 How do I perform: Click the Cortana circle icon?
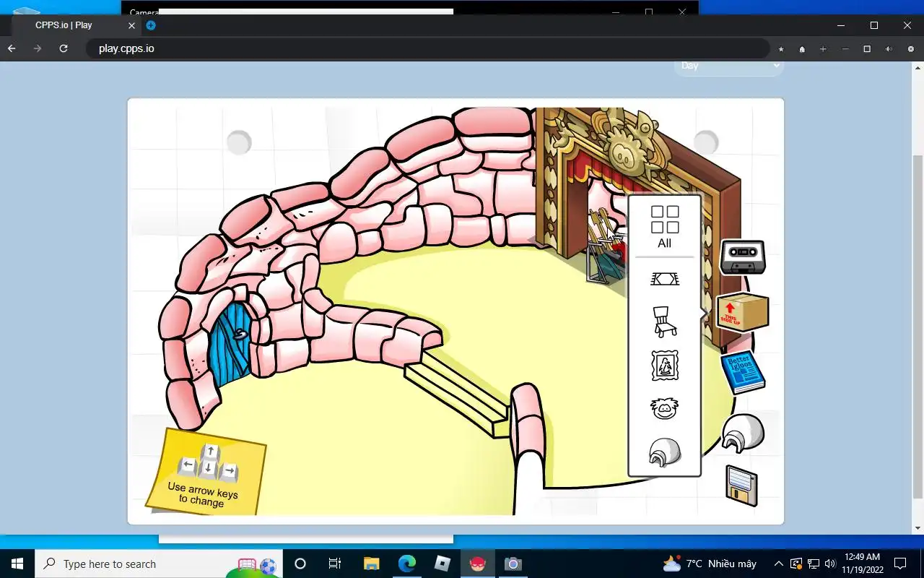(x=300, y=564)
